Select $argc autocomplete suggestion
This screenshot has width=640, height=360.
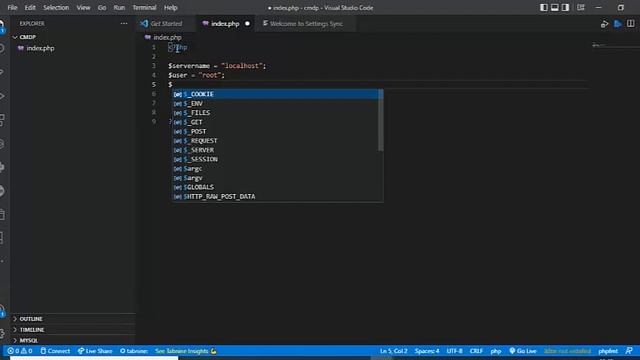(276, 169)
